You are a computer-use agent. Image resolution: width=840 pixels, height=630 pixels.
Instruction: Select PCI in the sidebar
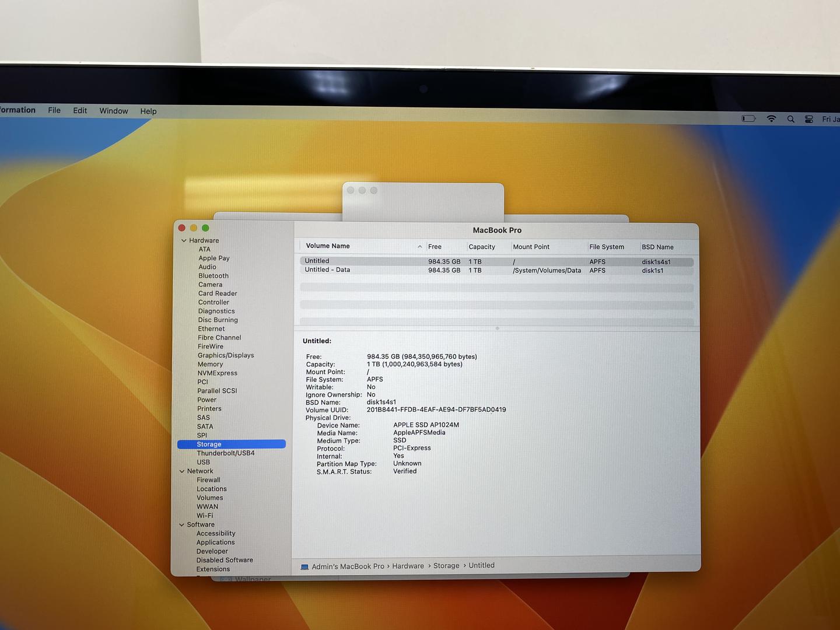click(x=202, y=382)
